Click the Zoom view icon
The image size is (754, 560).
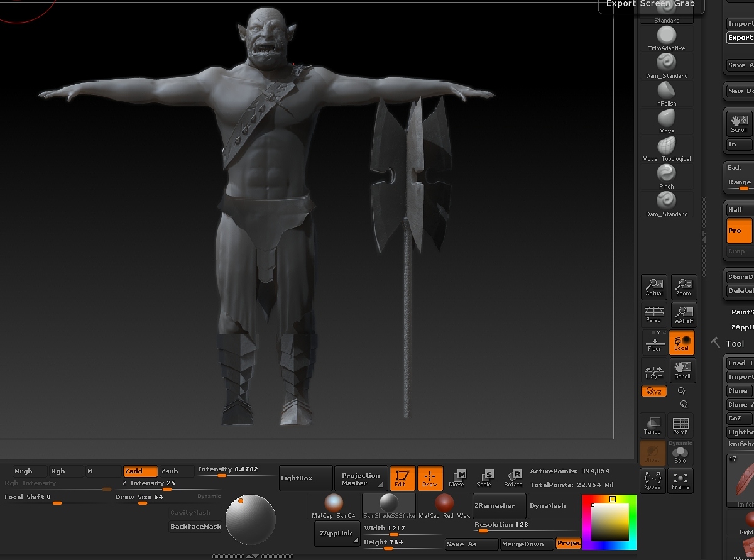click(x=683, y=287)
